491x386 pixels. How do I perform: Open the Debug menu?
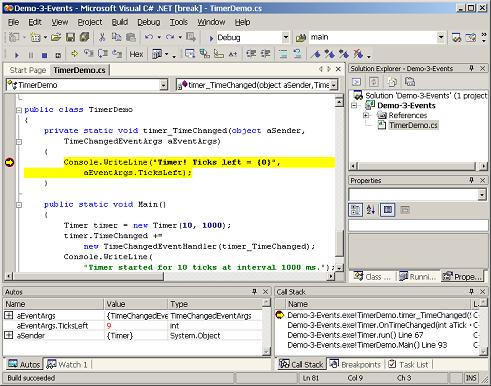(149, 22)
